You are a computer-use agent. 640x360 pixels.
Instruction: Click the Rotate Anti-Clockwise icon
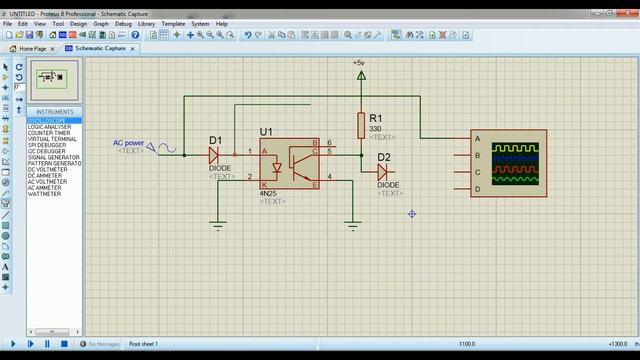click(x=19, y=77)
